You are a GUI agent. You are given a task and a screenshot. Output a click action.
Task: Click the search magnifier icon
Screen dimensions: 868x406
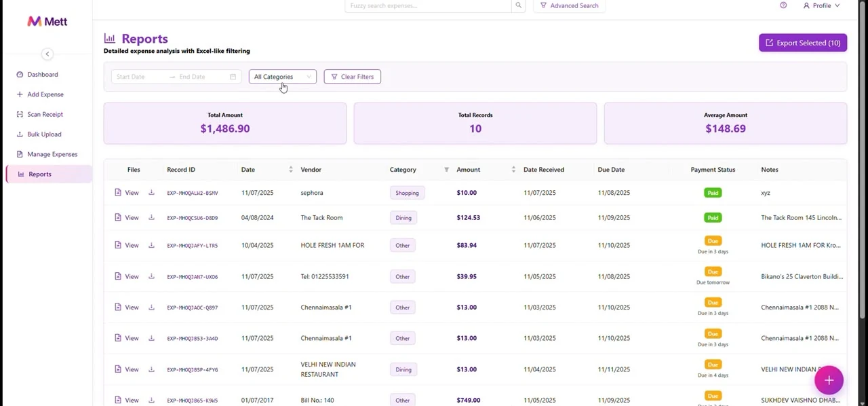[x=518, y=5]
